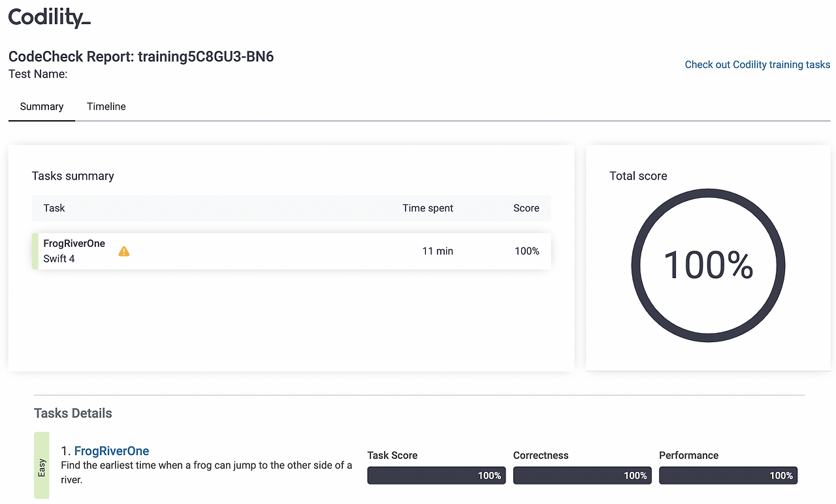Click the Codility logo

(50, 18)
